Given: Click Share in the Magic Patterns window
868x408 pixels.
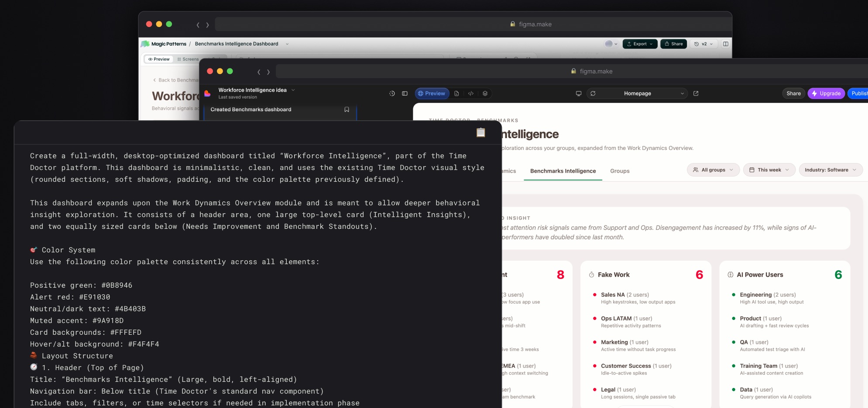Looking at the screenshot, I should click(x=673, y=44).
